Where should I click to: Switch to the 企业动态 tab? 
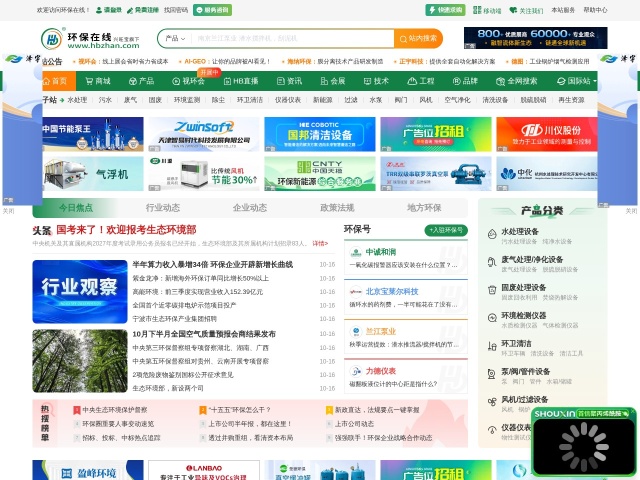tap(250, 208)
